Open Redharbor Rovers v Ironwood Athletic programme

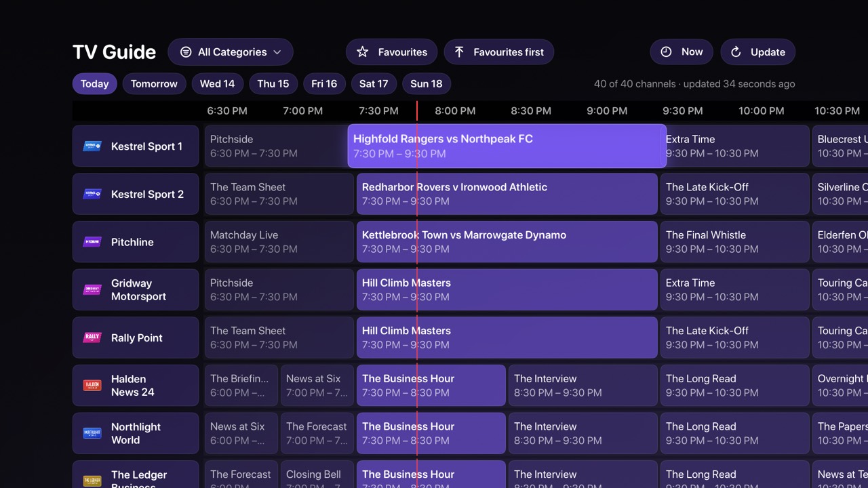pyautogui.click(x=507, y=194)
